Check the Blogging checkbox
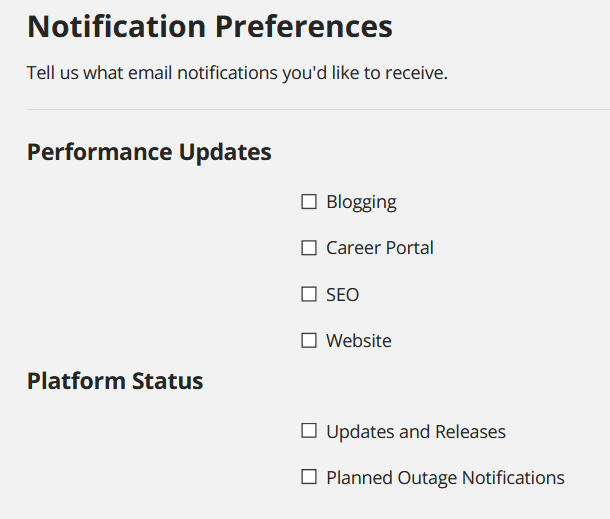Screen dimensions: 610x519 tap(309, 202)
